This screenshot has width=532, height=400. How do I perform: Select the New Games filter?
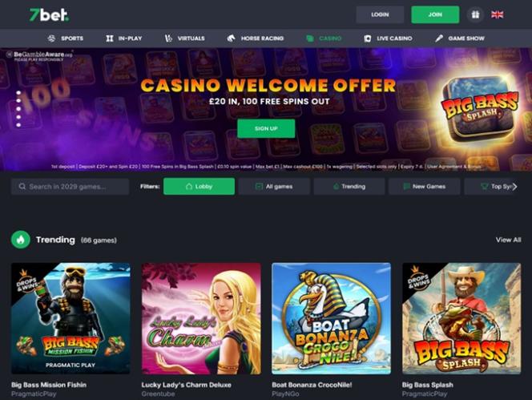[x=425, y=187]
